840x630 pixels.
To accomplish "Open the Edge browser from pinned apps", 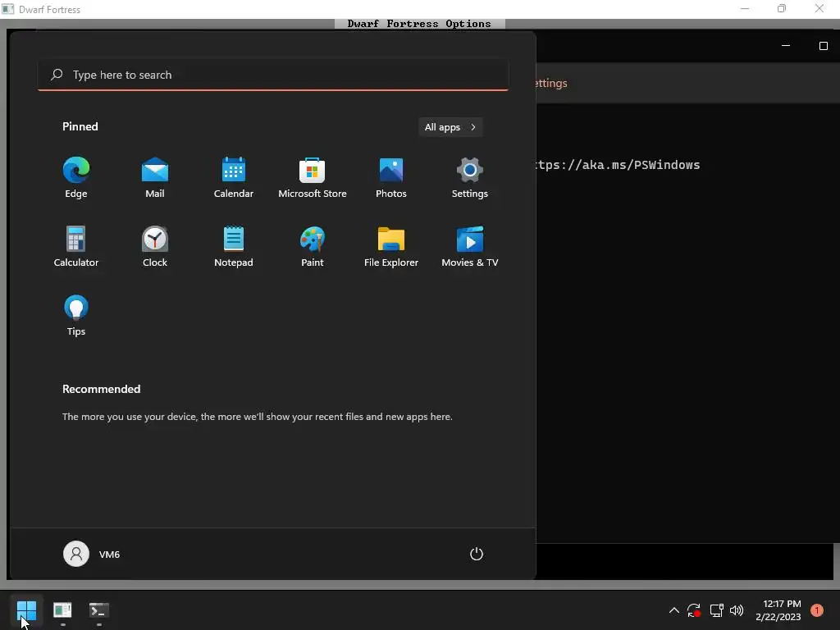I will pyautogui.click(x=76, y=178).
